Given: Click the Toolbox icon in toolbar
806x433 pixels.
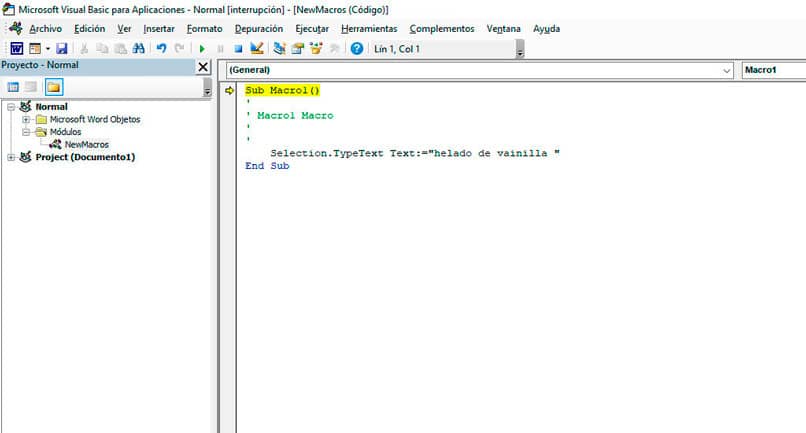Looking at the screenshot, I should 334,48.
